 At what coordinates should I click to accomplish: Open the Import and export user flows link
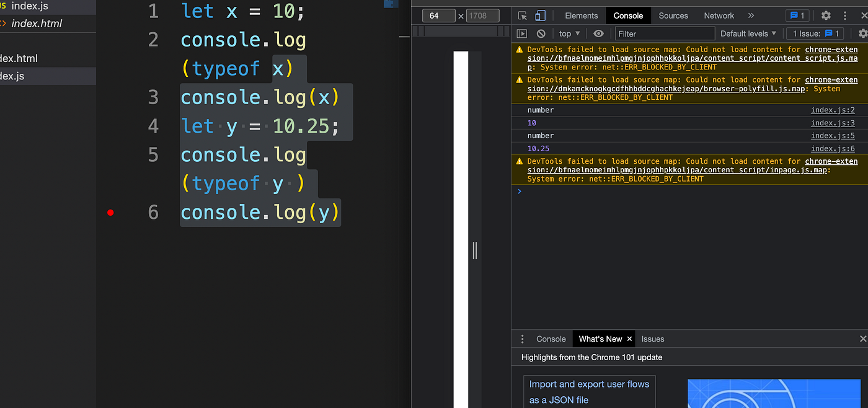(588, 391)
